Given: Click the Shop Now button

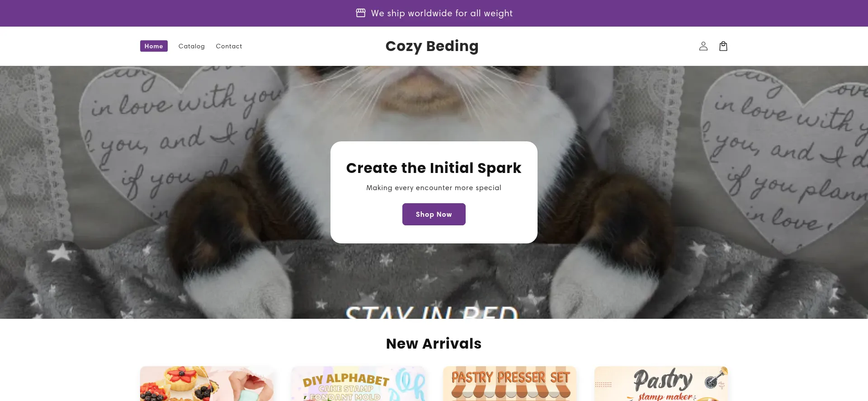Looking at the screenshot, I should [434, 214].
